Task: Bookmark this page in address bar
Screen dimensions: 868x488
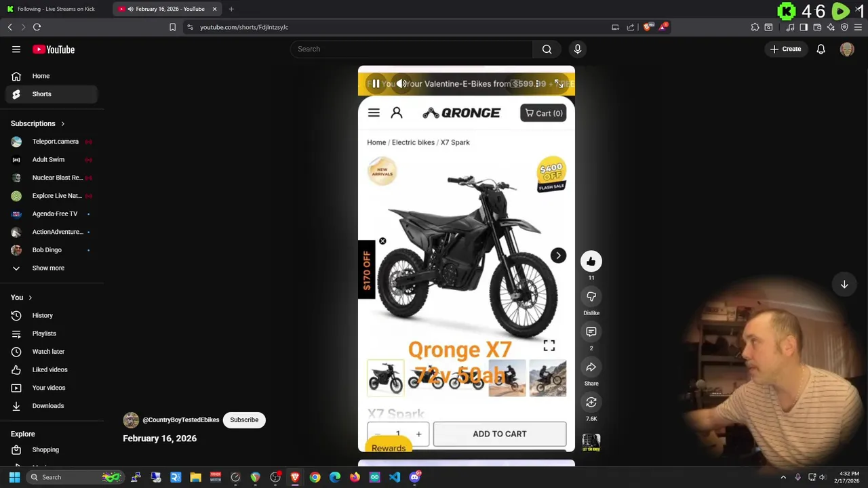Action: click(172, 27)
